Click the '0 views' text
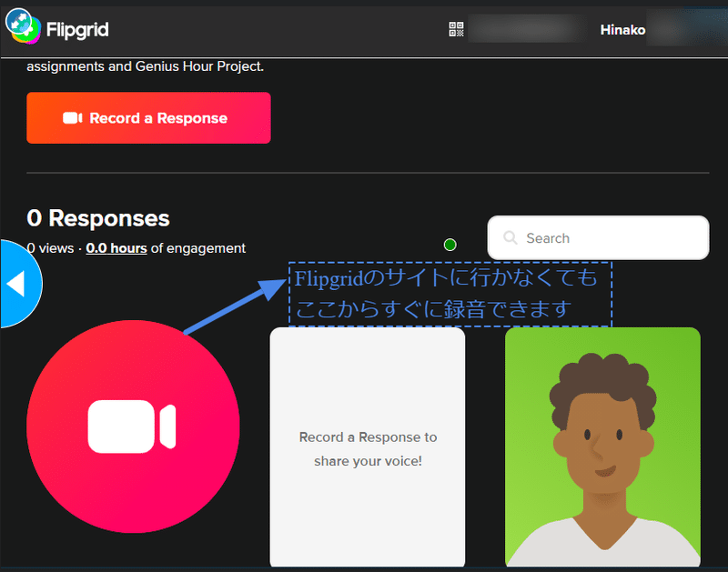The height and width of the screenshot is (572, 728). (x=50, y=248)
